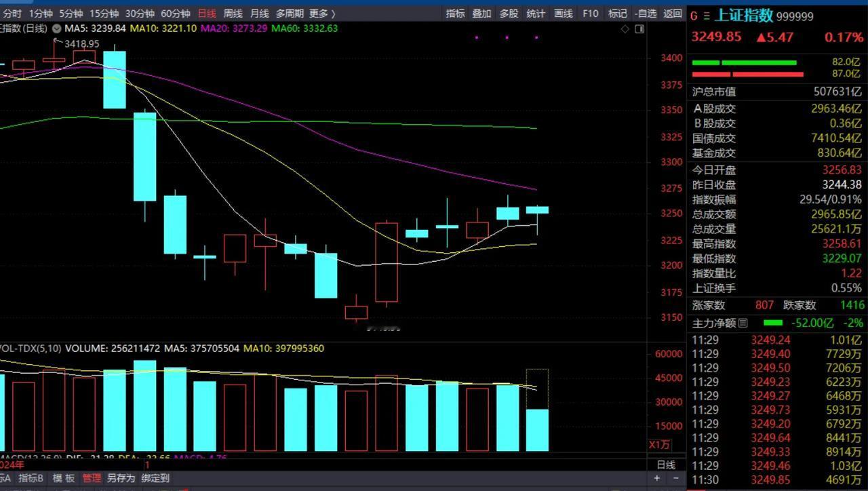Click the MA20: 3273.29 indicator label
Viewport: 868px width, 491px height.
pos(234,28)
